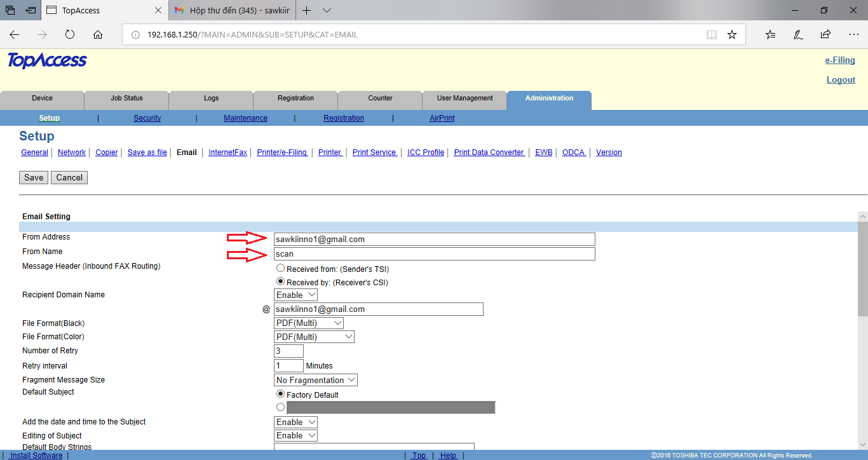Open the Registration submenu under Administration
This screenshot has width=868, height=460.
tap(344, 118)
